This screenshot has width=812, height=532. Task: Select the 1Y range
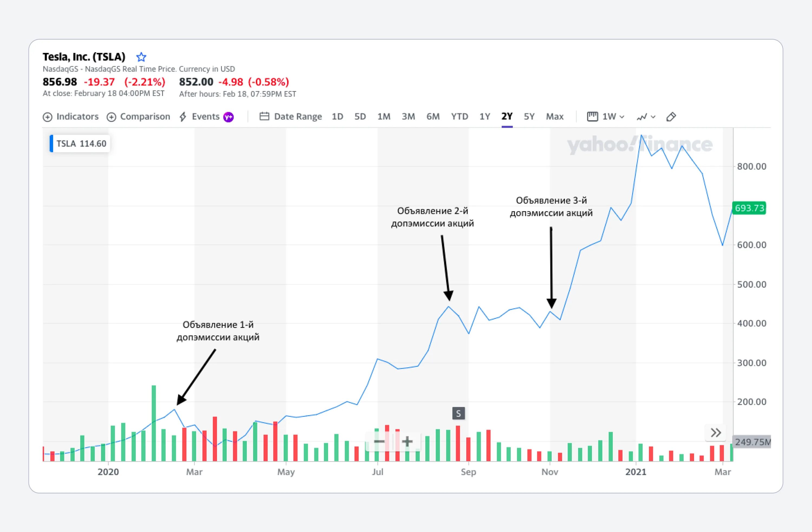click(x=485, y=117)
